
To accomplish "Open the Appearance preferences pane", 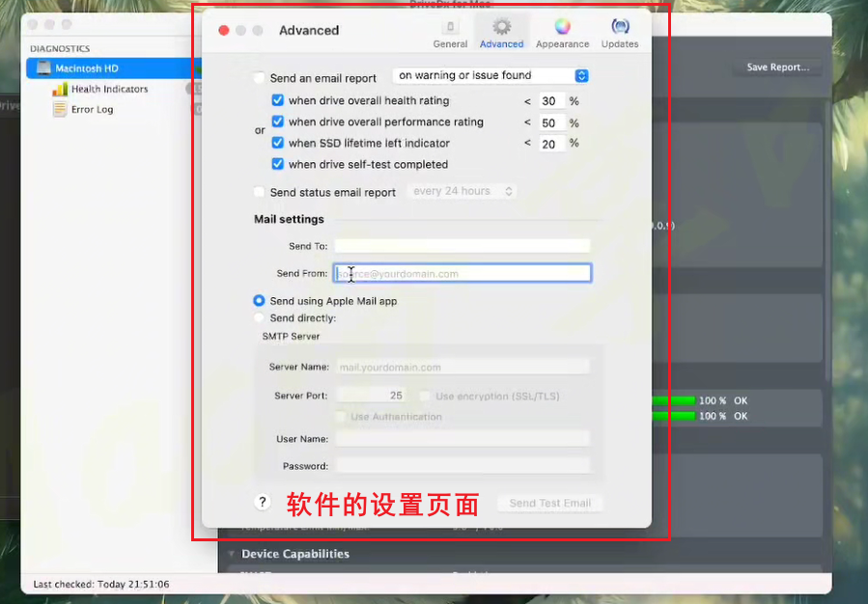I will [562, 32].
